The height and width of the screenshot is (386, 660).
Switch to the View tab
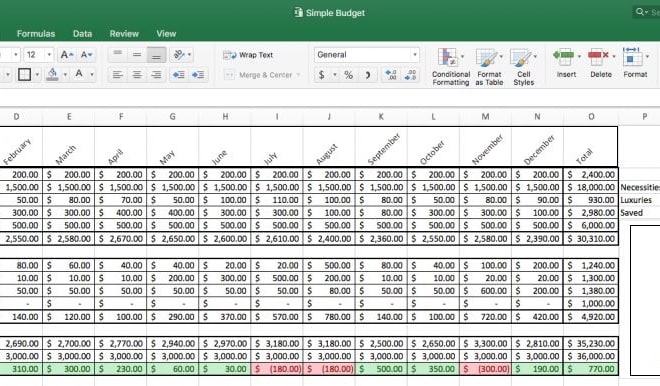click(x=166, y=34)
